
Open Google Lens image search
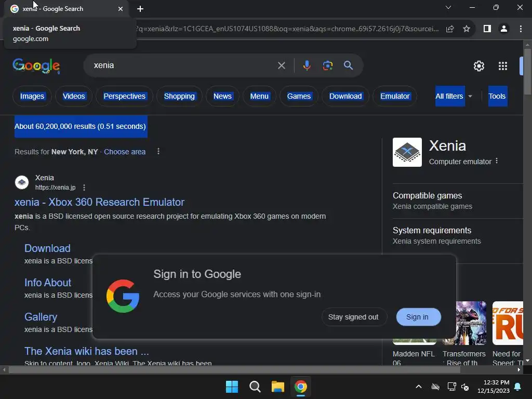click(327, 65)
